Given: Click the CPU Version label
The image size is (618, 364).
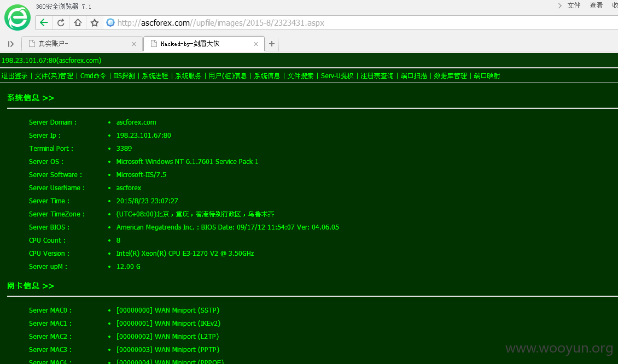Looking at the screenshot, I should [49, 253].
